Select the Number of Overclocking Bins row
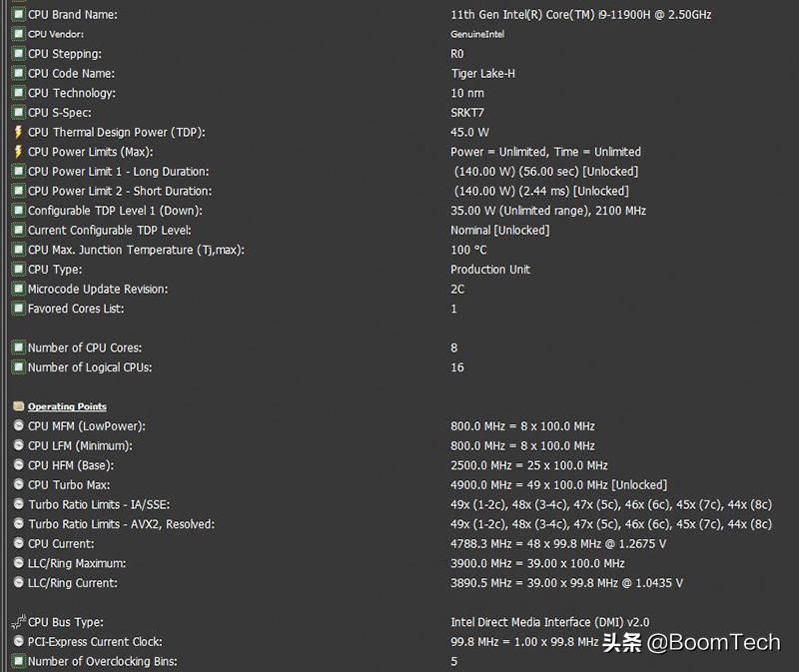This screenshot has height=672, width=799. (x=103, y=661)
